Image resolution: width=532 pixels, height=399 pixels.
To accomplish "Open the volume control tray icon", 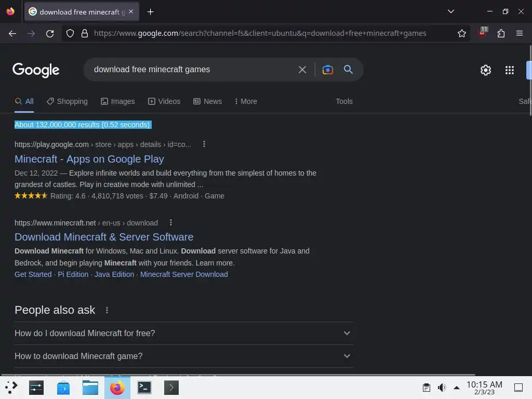I will click(x=442, y=388).
